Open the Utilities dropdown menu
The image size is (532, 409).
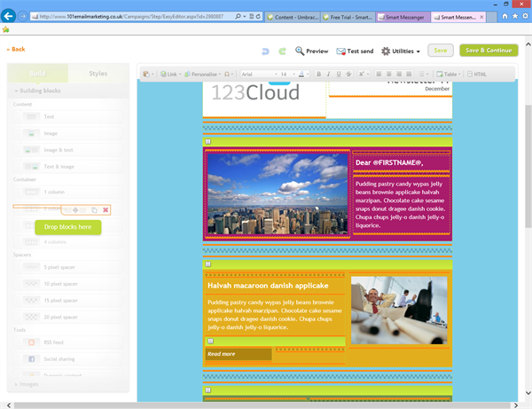coord(401,51)
